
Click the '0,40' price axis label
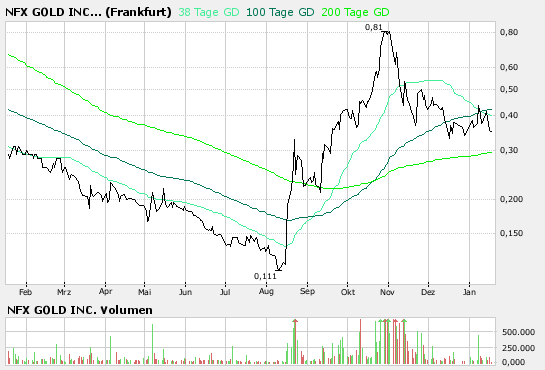(x=509, y=115)
